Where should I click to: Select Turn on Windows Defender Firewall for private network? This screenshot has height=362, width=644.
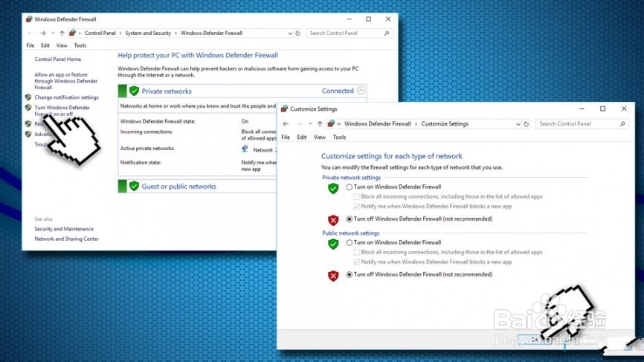349,187
